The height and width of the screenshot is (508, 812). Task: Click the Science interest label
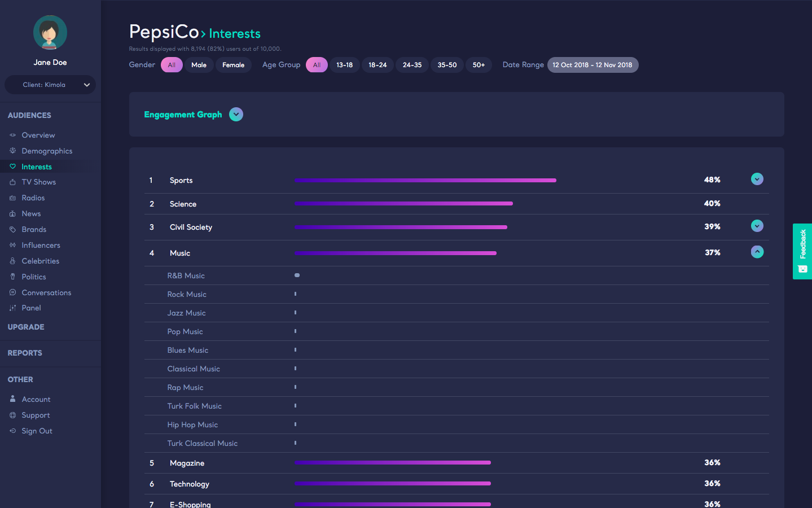(x=183, y=204)
